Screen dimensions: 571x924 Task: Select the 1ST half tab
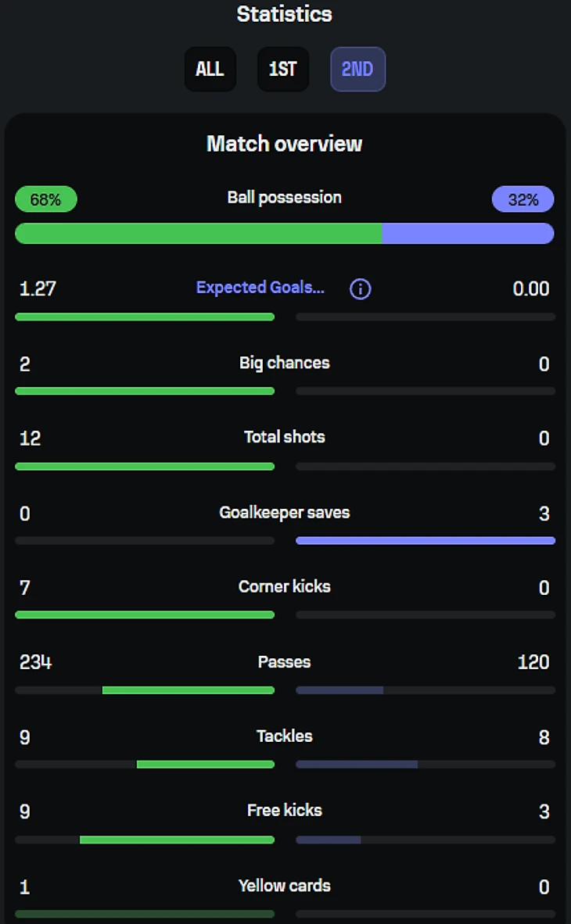pyautogui.click(x=282, y=69)
